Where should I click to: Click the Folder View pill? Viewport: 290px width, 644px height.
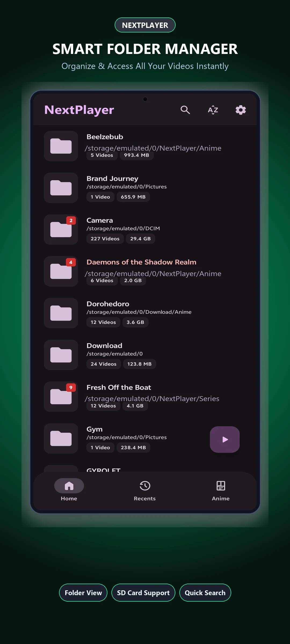(x=83, y=592)
